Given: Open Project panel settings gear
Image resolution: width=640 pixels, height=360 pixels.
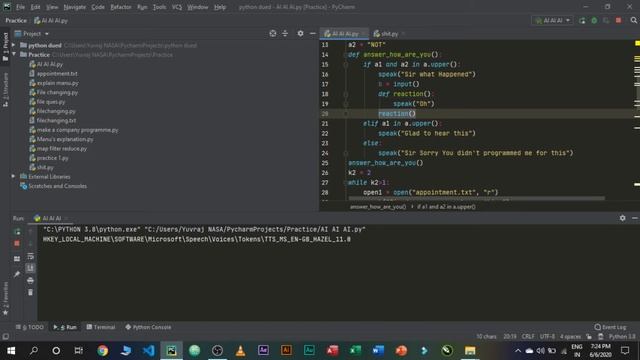Looking at the screenshot, I should [x=300, y=33].
